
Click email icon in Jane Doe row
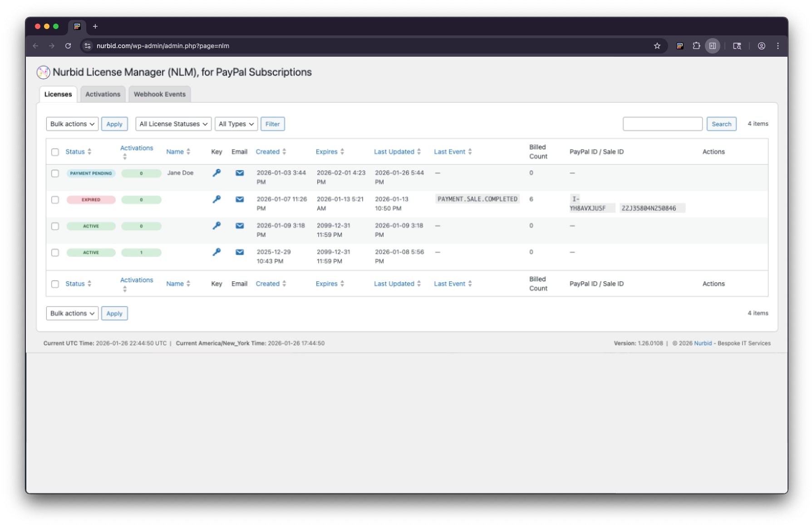240,173
